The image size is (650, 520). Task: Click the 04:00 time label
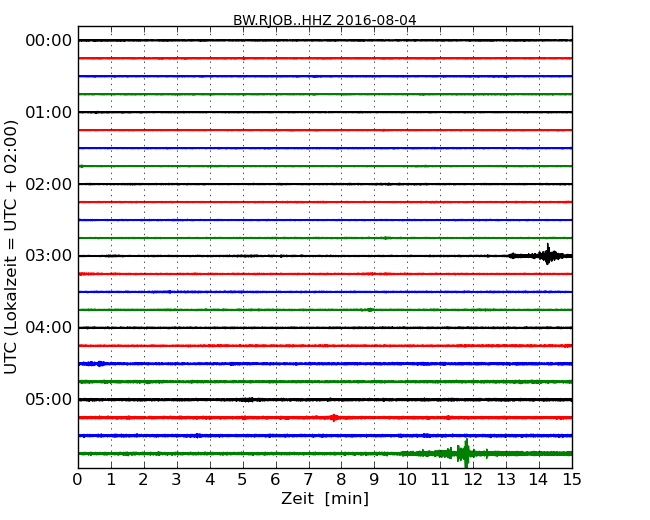(x=49, y=328)
